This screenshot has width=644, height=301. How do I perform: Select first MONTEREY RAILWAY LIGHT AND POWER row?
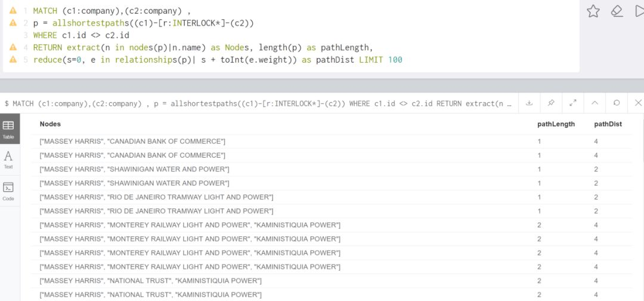coord(332,225)
